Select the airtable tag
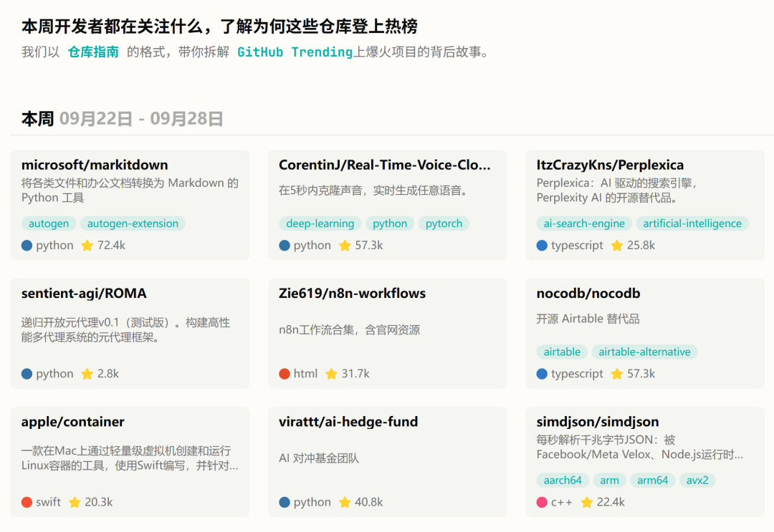 tap(562, 352)
